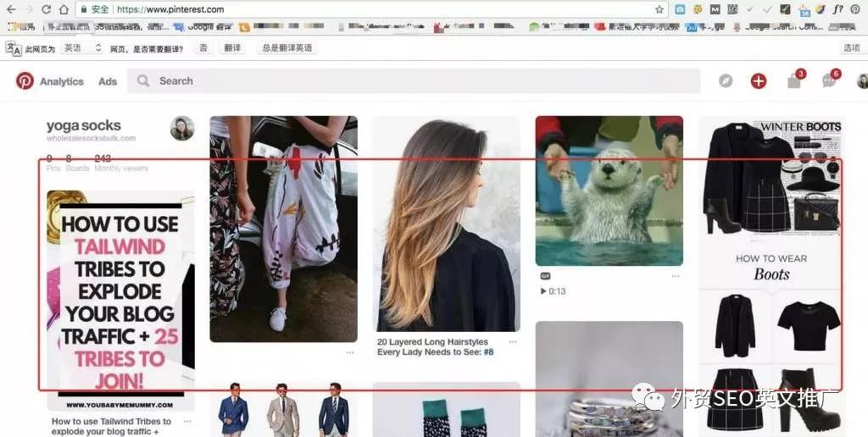Click the browser home icon
Viewport: 868px width, 437px height.
pyautogui.click(x=64, y=9)
